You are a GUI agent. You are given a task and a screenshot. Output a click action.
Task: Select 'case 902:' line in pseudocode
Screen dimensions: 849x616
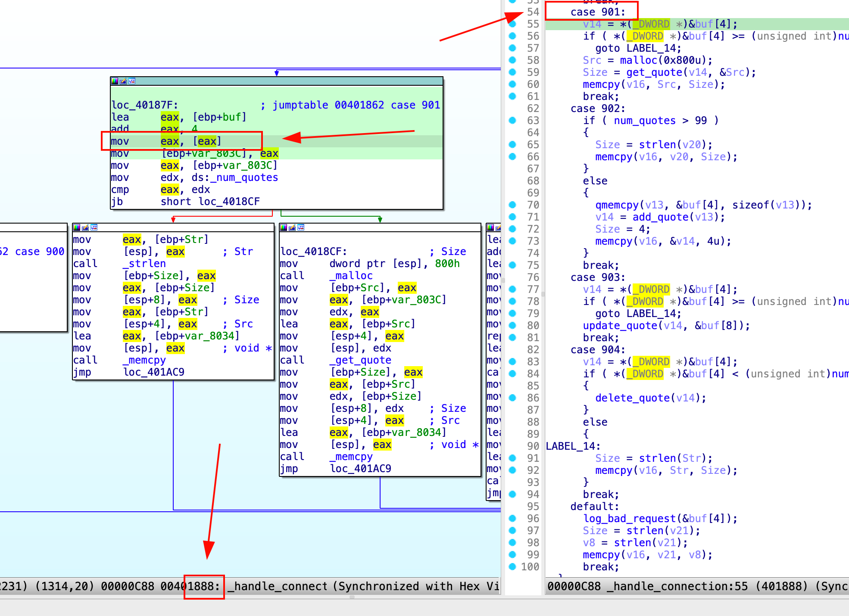click(x=598, y=109)
